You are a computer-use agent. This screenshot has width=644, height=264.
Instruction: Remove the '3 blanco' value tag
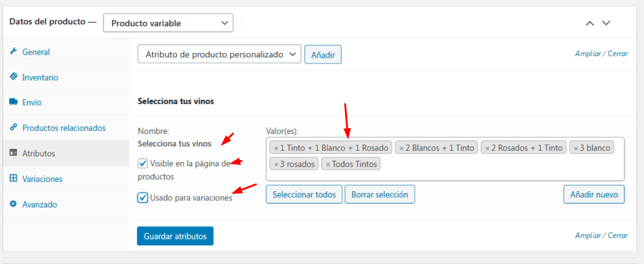pyautogui.click(x=576, y=148)
